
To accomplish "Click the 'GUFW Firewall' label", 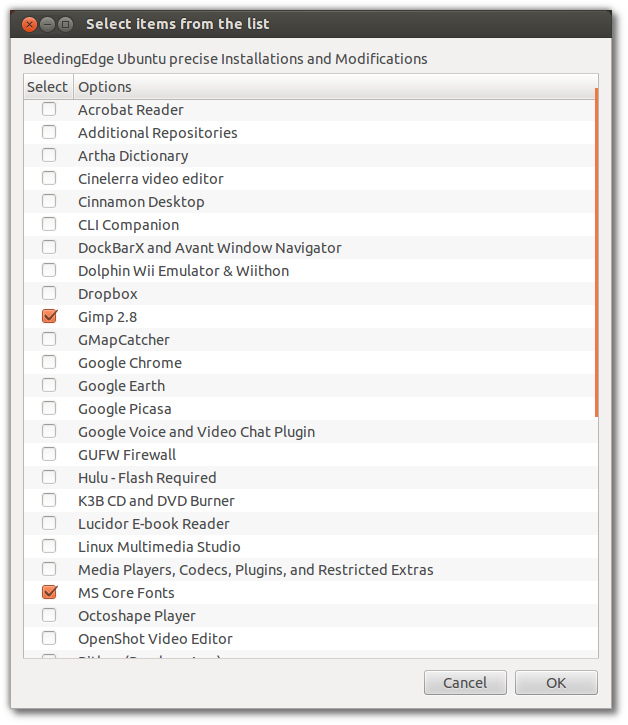I will coord(127,455).
